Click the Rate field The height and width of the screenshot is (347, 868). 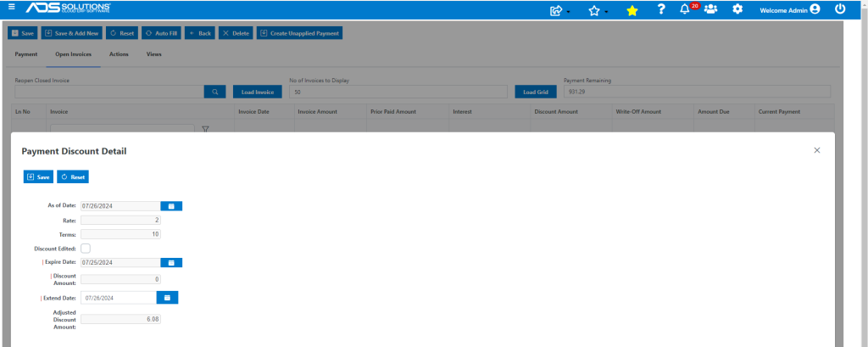(120, 220)
